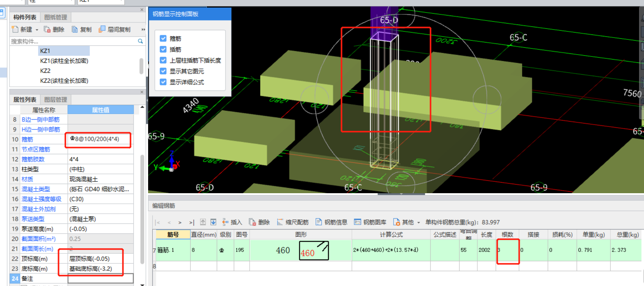Click the 顶标高 value 层顶标高(-0.05)
644x286 pixels.
(x=100, y=259)
